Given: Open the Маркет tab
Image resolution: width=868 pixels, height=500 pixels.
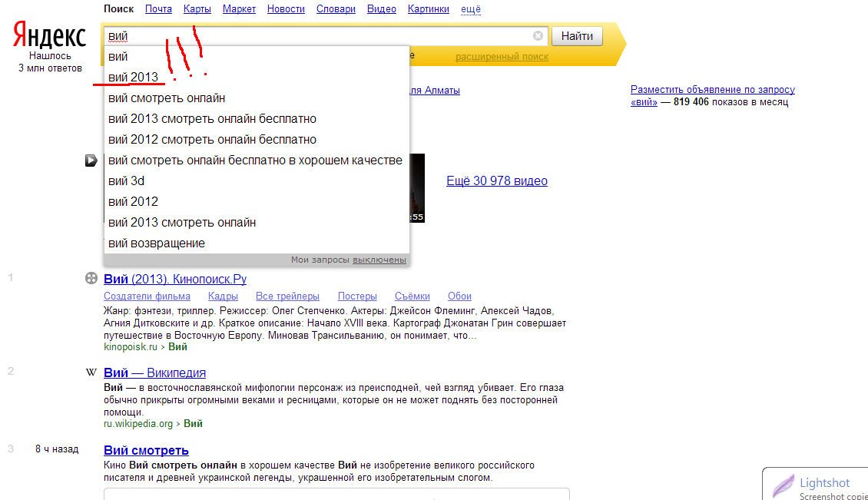Looking at the screenshot, I should click(239, 9).
